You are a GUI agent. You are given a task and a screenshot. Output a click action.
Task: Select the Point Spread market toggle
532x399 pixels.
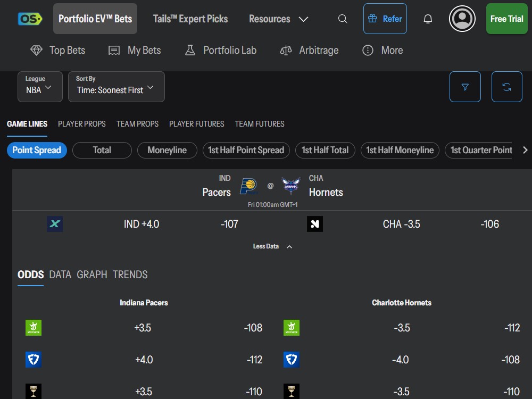tap(37, 150)
